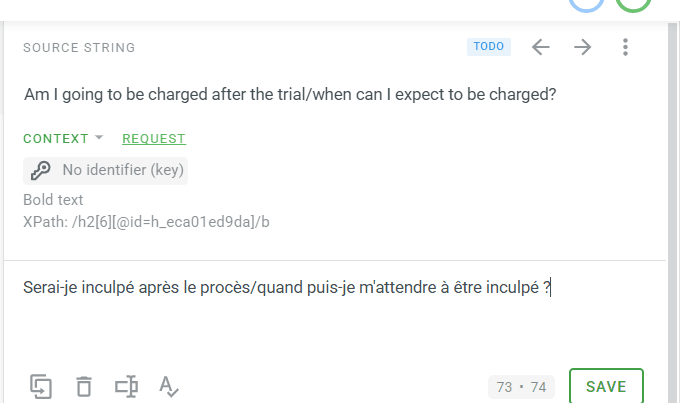Image resolution: width=680 pixels, height=403 pixels.
Task: Open the three-dot more options menu
Action: pos(625,47)
